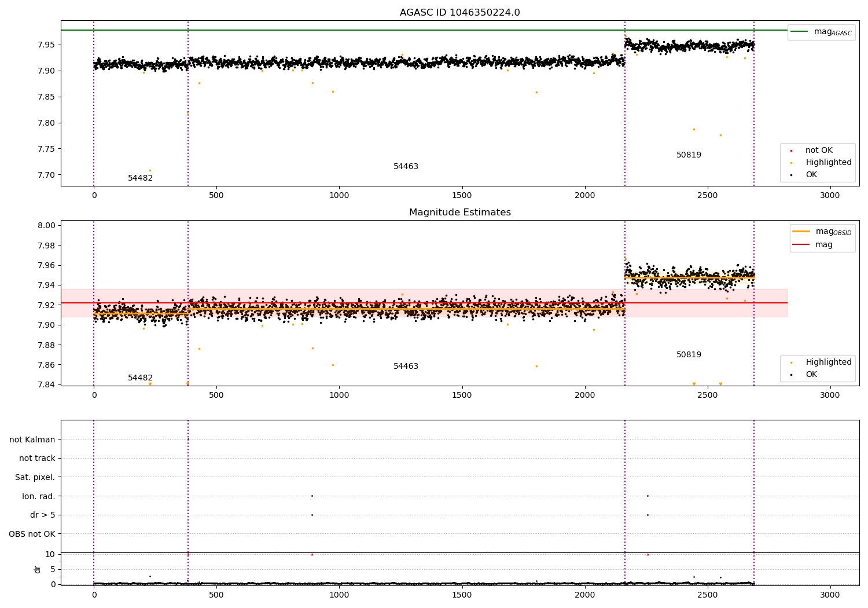Click the 'dr > 5' row label
868x608 pixels.
tap(43, 515)
